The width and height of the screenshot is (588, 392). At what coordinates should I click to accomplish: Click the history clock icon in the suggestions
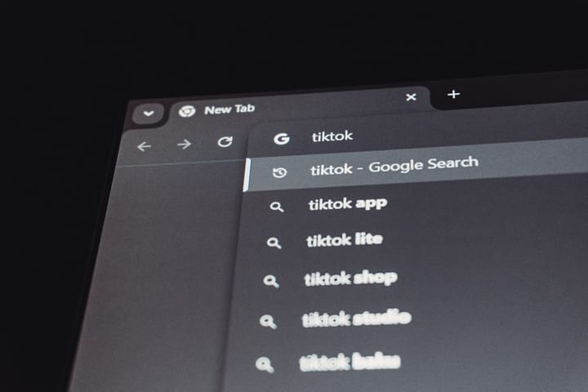point(279,172)
